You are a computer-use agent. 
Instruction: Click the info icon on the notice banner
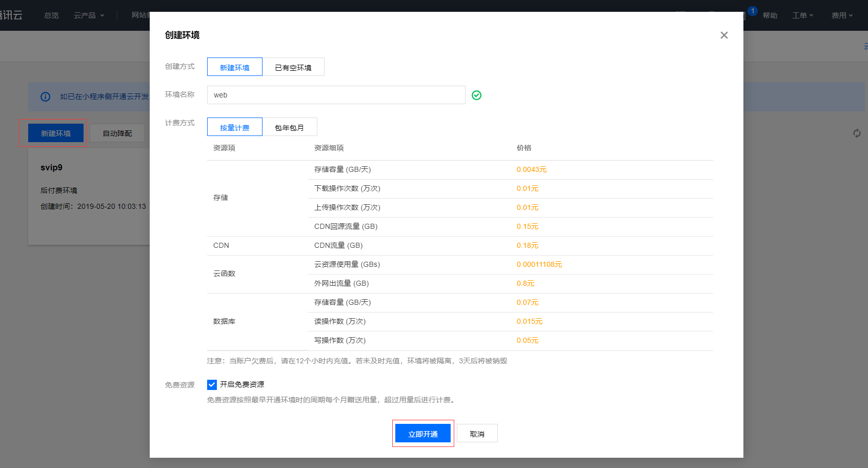46,96
